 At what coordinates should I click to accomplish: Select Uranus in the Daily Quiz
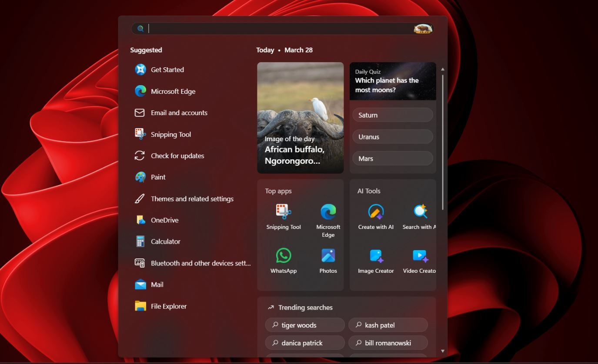392,136
